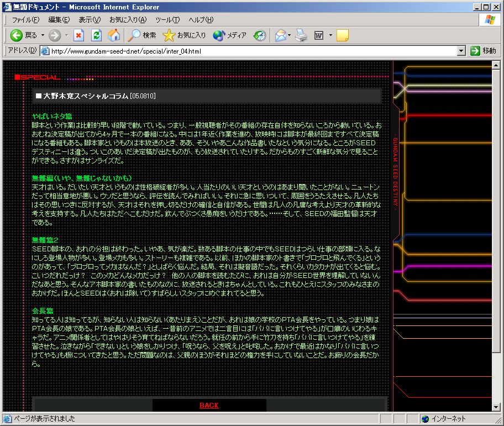This screenshot has width=504, height=426.
Task: Click the インターネット zone text
Action: click(449, 419)
